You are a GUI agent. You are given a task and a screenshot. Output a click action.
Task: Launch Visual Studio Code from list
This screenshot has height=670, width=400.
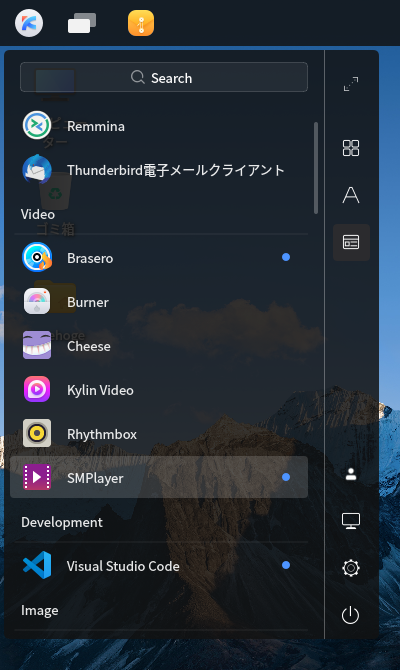pyautogui.click(x=159, y=566)
